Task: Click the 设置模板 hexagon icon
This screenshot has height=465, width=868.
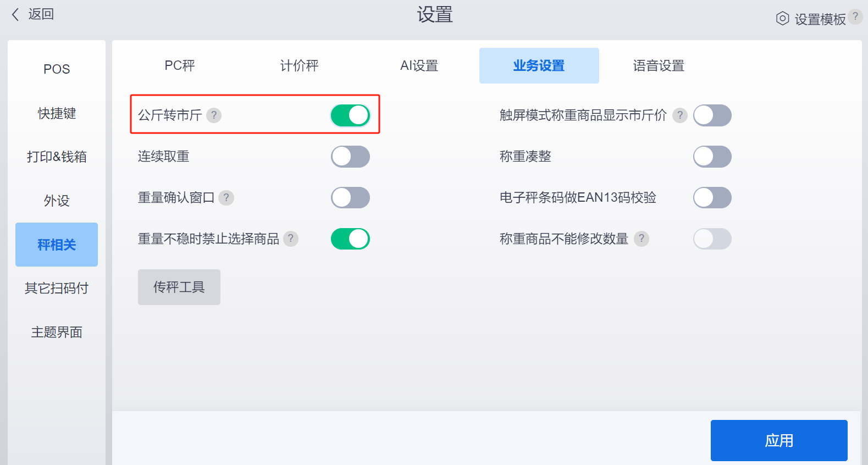Action: pyautogui.click(x=782, y=19)
